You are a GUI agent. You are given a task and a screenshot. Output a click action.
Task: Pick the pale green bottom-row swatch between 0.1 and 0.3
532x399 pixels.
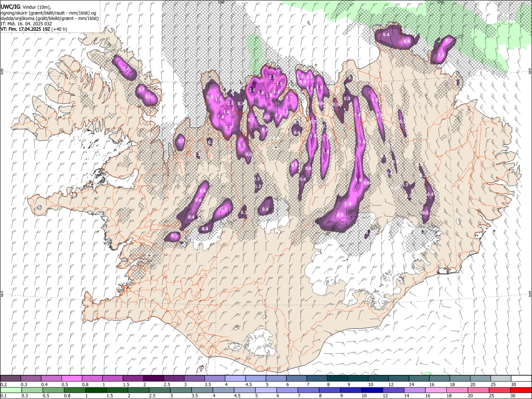10,390
